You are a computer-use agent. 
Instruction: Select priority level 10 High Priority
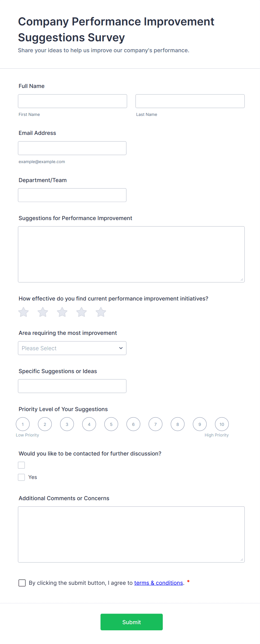[x=222, y=424]
